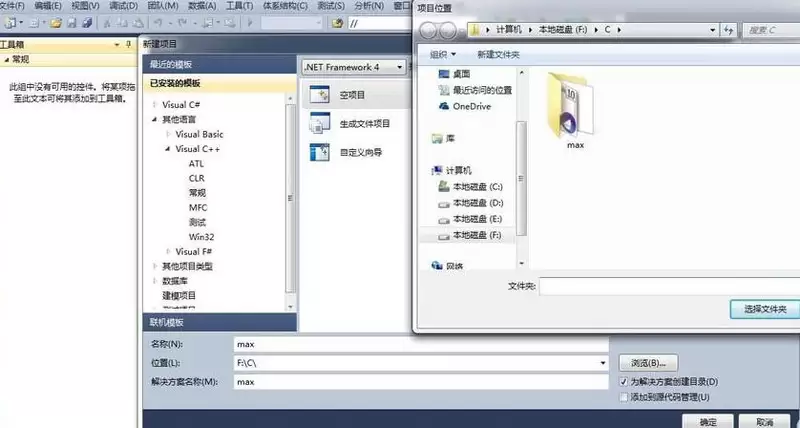Click the 选择文件夹 button
The height and width of the screenshot is (428, 800).
click(763, 309)
